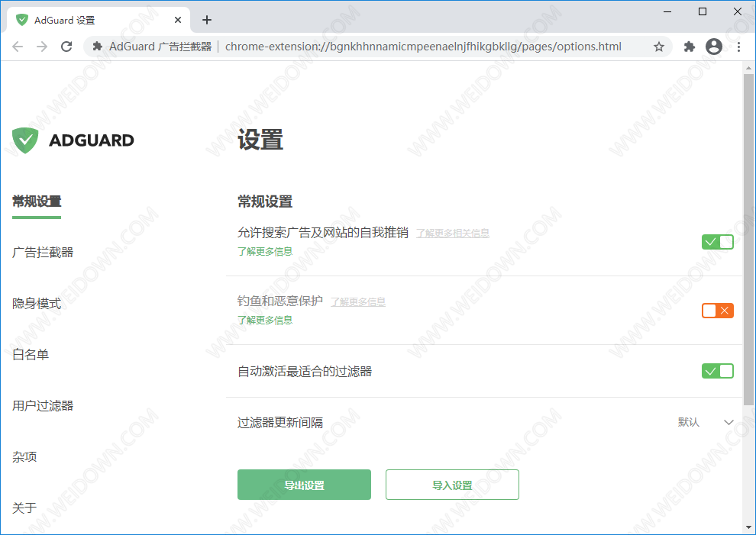Open a new browser tab
The height and width of the screenshot is (535, 756).
207,20
